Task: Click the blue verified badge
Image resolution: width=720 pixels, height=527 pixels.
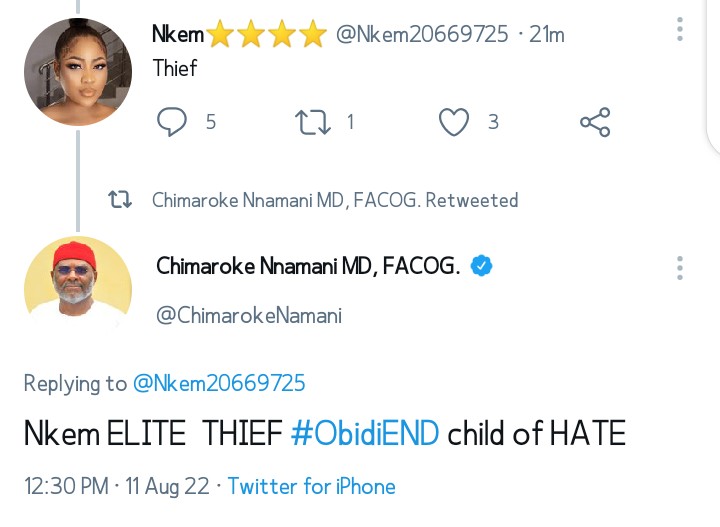Action: coord(481,266)
